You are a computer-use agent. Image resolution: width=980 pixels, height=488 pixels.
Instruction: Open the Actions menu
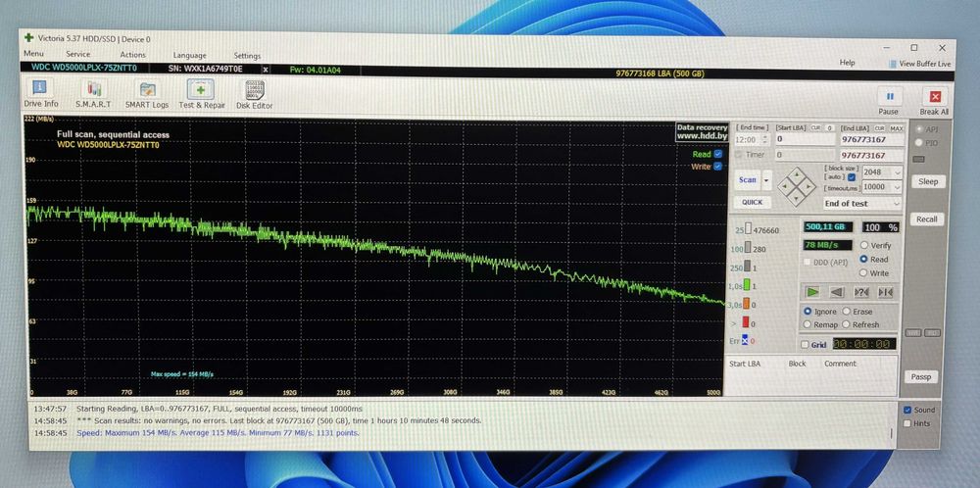[x=132, y=55]
